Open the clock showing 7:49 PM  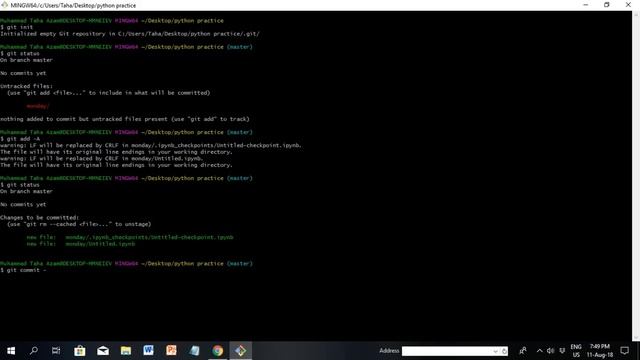tap(600, 351)
